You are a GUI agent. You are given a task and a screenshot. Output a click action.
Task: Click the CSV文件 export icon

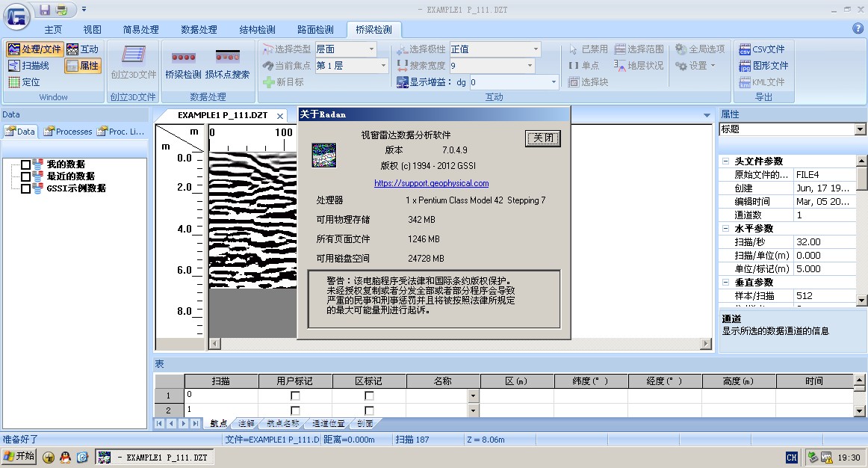point(745,49)
